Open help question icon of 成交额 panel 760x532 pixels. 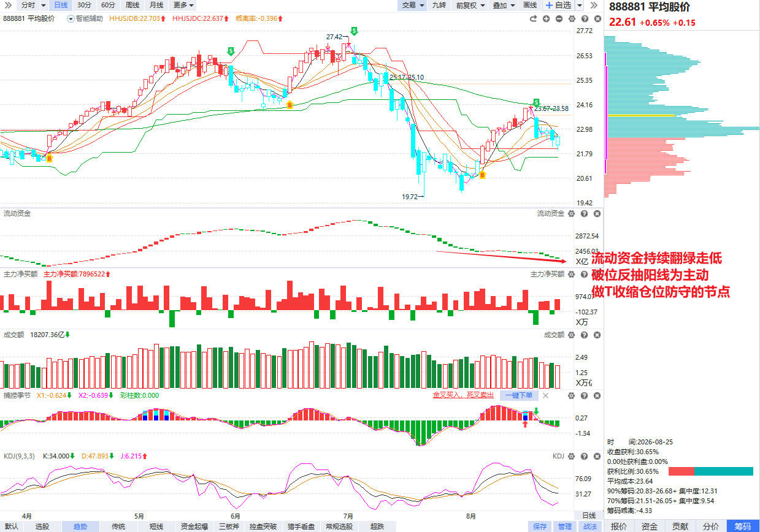pos(584,335)
